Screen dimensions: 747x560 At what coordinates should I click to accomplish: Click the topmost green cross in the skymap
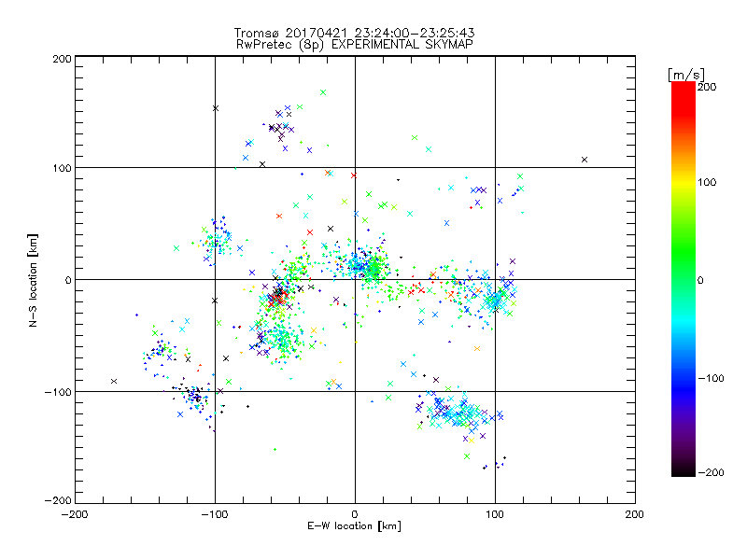pyautogui.click(x=323, y=92)
